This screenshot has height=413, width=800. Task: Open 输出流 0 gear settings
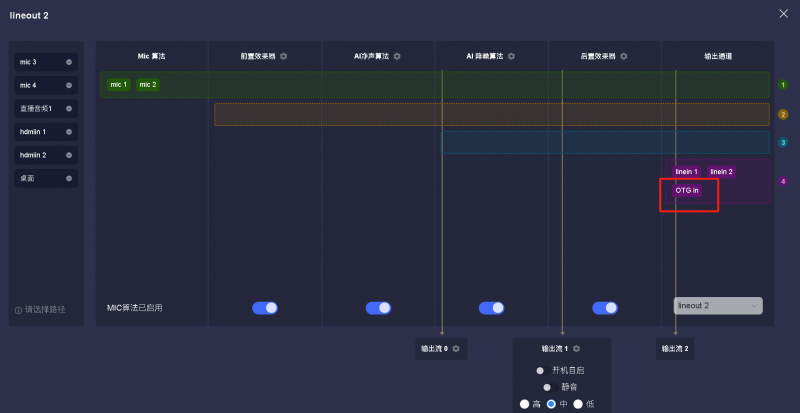click(x=456, y=348)
